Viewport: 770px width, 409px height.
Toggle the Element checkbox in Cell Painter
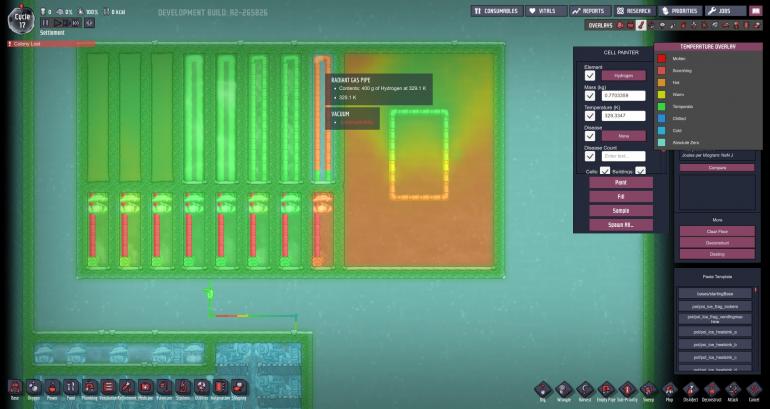click(x=590, y=75)
